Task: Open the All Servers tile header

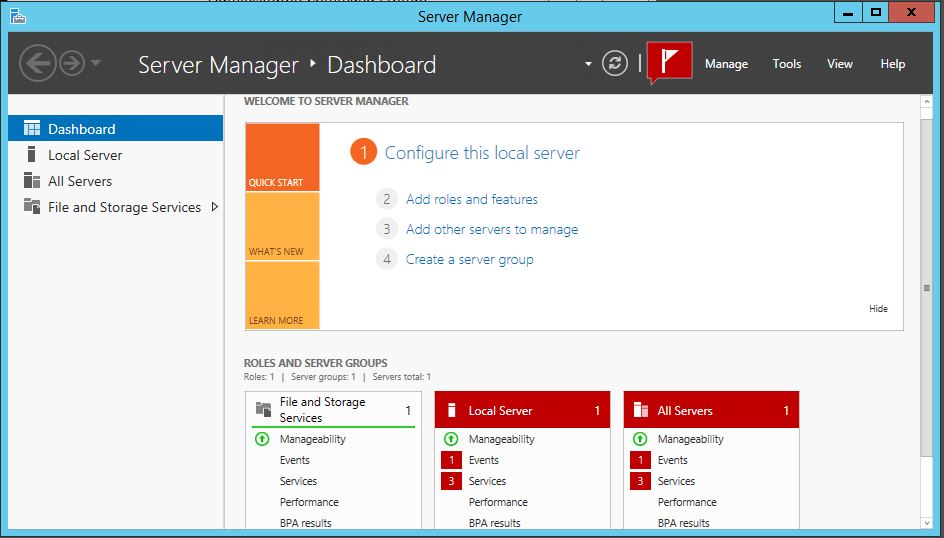Action: [x=712, y=410]
